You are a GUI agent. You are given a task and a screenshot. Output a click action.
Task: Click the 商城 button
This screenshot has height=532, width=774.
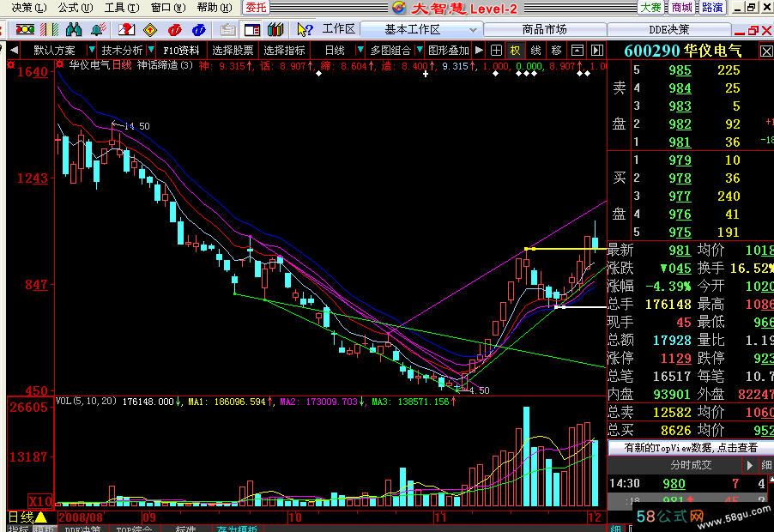tap(681, 8)
